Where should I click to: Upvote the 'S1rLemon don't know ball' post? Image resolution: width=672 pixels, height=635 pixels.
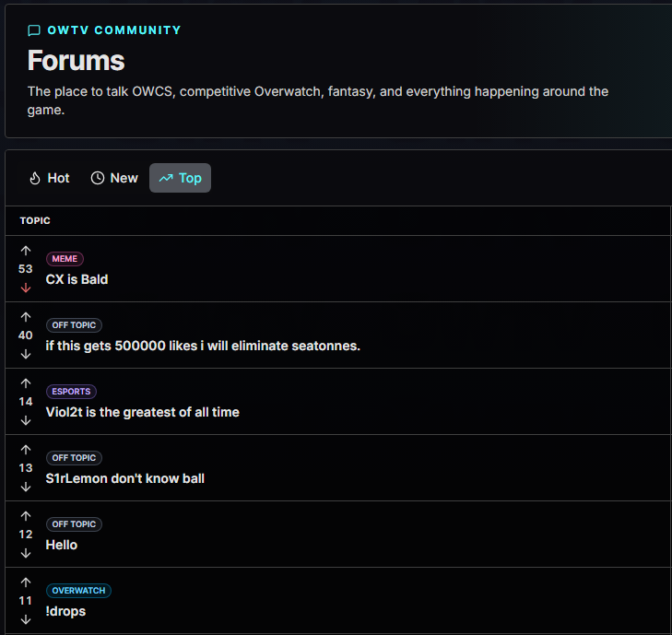(x=26, y=450)
